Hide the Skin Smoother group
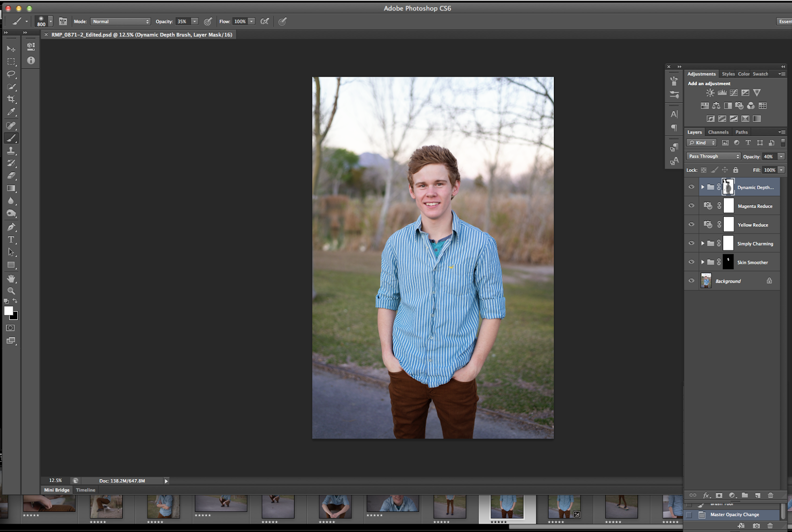 pos(692,262)
